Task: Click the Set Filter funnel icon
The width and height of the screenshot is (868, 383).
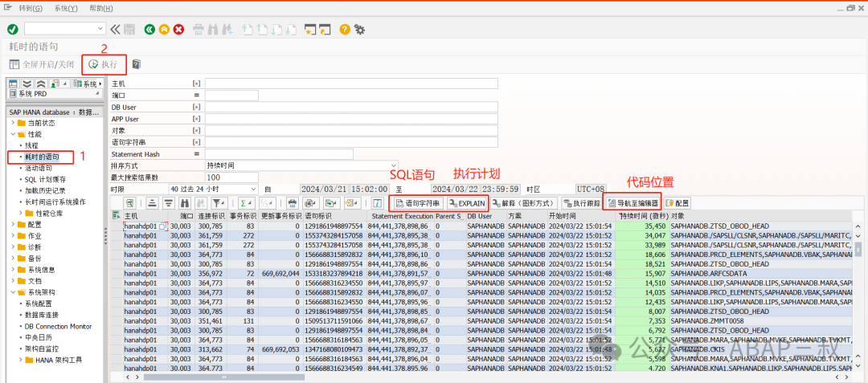Action: click(219, 203)
